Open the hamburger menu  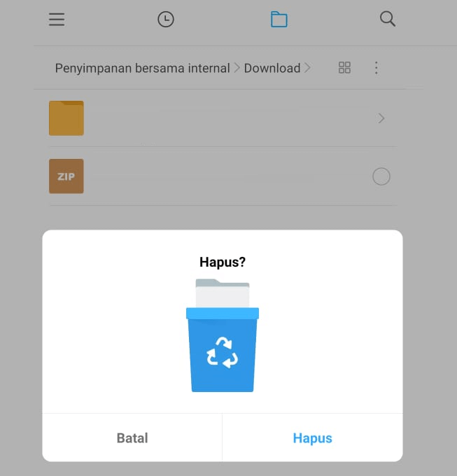pyautogui.click(x=57, y=20)
